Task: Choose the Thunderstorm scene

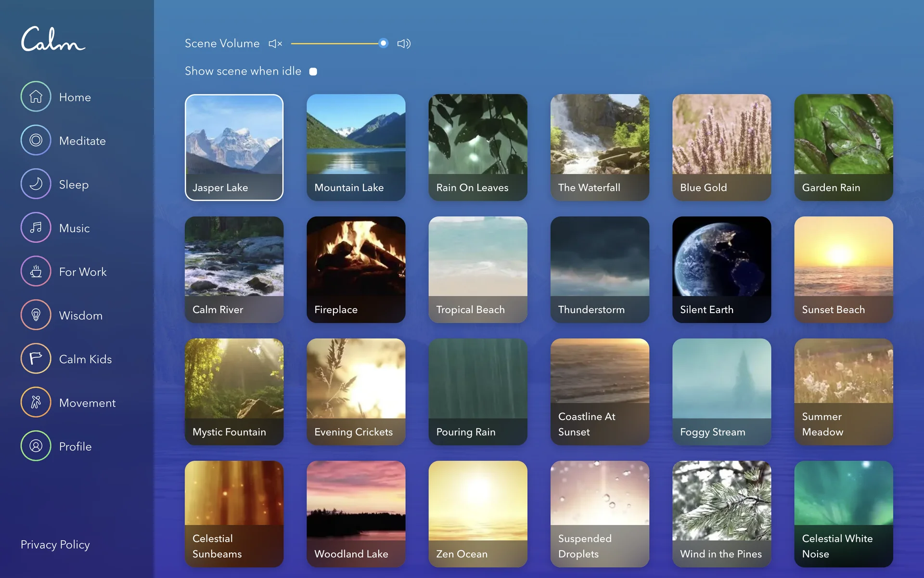Action: coord(600,269)
